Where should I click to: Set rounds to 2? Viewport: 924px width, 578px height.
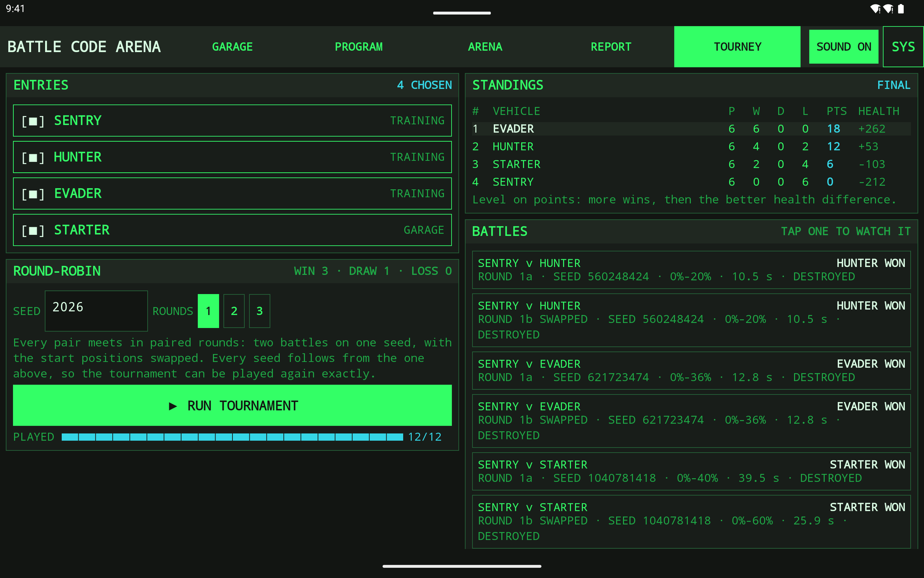[234, 311]
